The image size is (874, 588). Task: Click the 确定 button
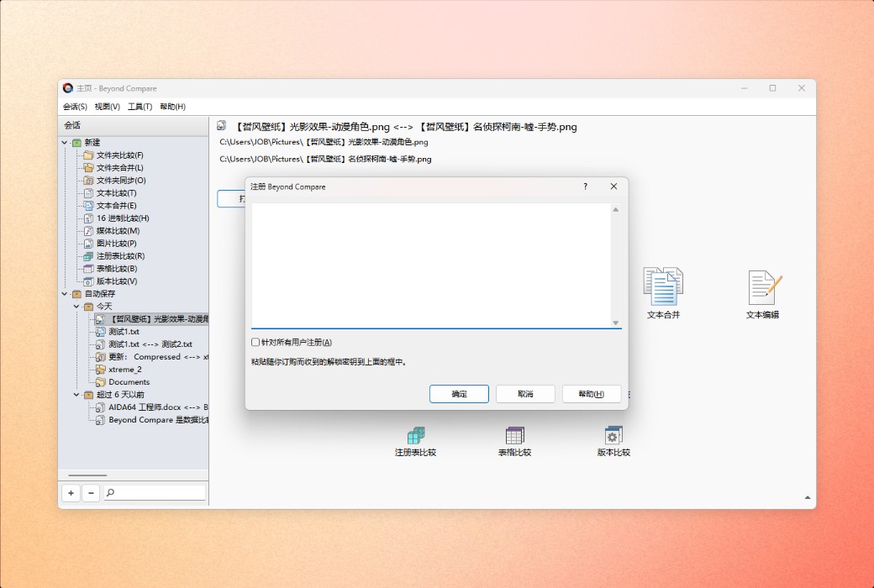point(460,393)
